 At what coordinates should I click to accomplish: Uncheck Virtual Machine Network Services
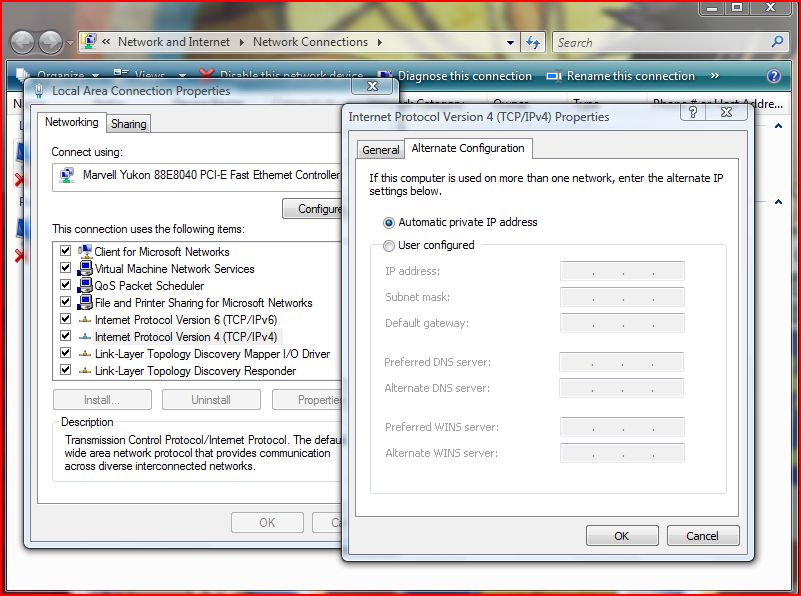(65, 267)
